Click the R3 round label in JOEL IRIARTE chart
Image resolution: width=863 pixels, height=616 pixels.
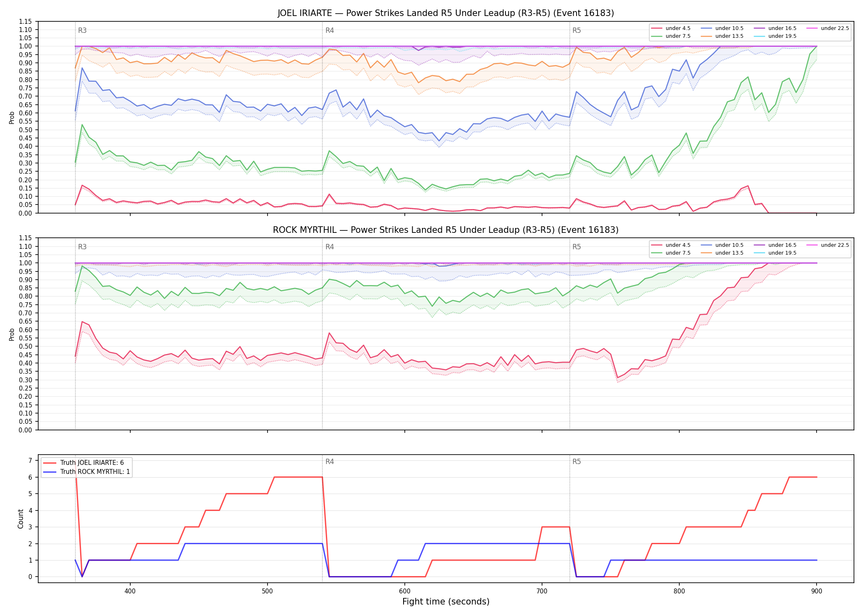[x=82, y=30]
